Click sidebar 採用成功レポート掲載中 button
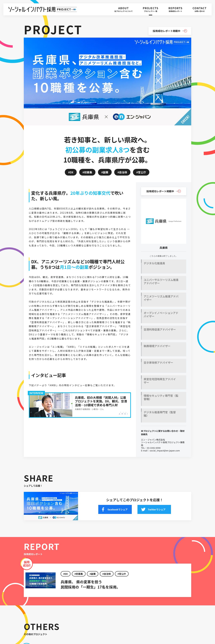This screenshot has height=644, width=215. (163, 191)
